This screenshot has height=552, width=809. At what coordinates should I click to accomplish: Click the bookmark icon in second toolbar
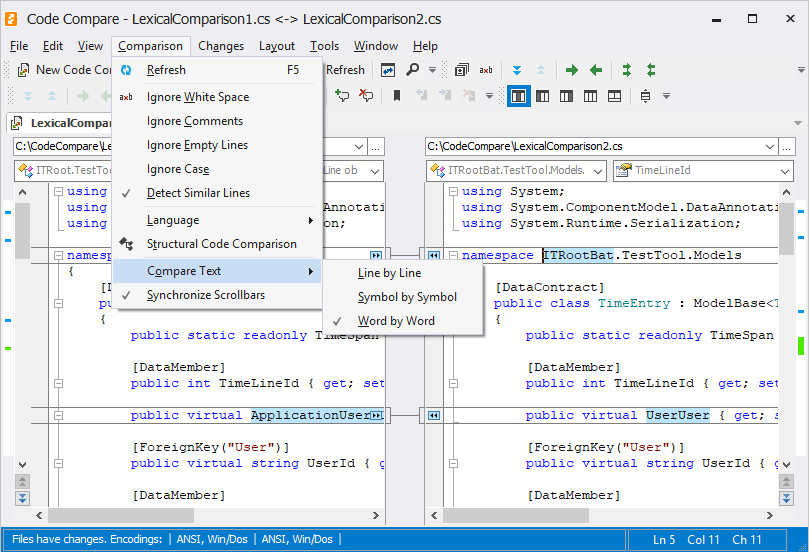coord(397,96)
